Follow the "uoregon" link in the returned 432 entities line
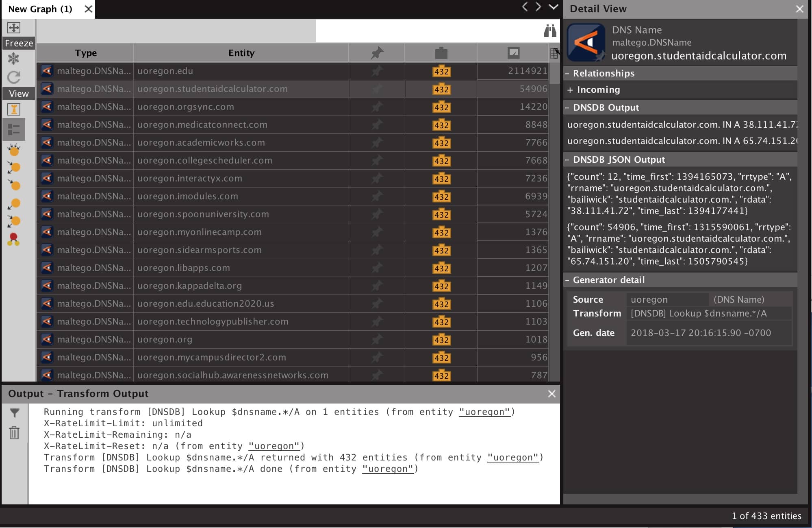Viewport: 812px width, 528px height. pyautogui.click(x=513, y=457)
